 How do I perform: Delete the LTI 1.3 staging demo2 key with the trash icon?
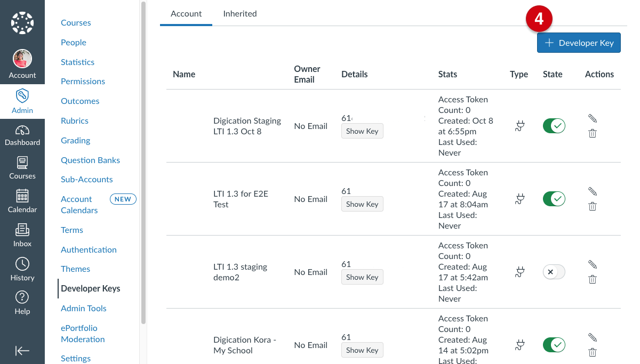click(x=593, y=279)
